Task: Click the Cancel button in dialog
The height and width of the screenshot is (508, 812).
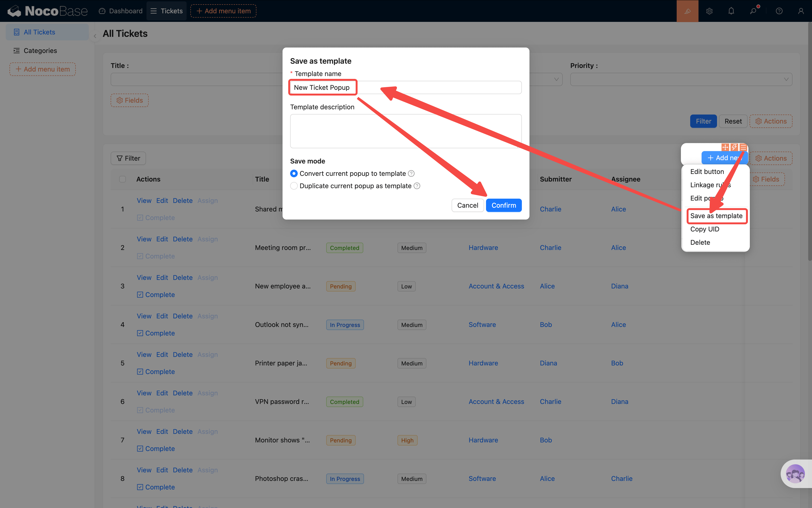Action: 467,205
